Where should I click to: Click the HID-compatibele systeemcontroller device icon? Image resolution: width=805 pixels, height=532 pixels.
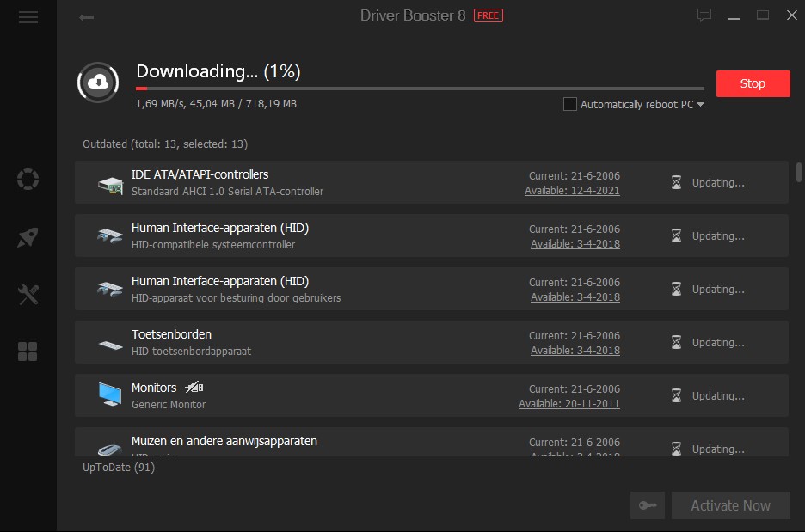(x=110, y=235)
